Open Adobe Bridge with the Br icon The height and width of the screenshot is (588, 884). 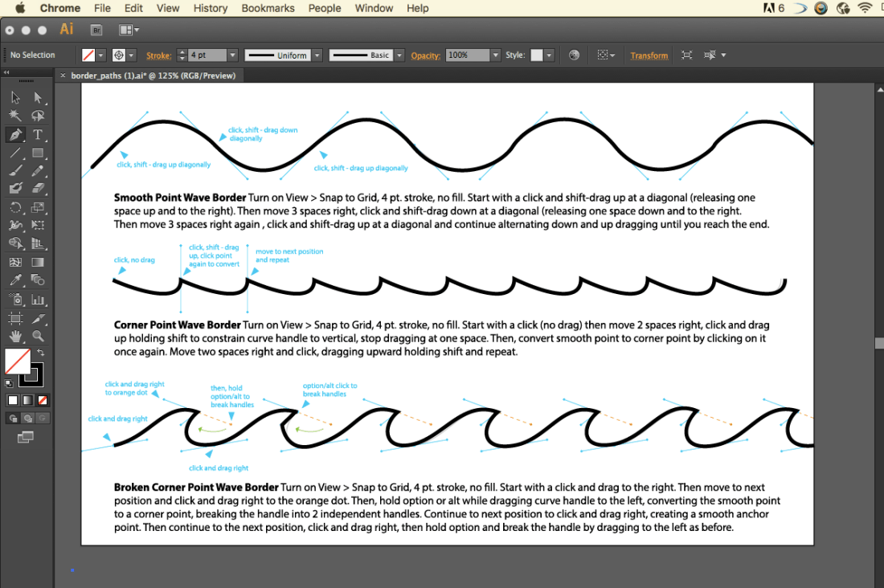[96, 30]
